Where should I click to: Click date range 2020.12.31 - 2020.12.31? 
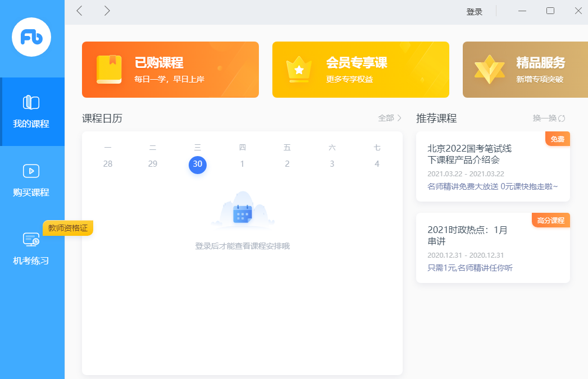pos(466,255)
